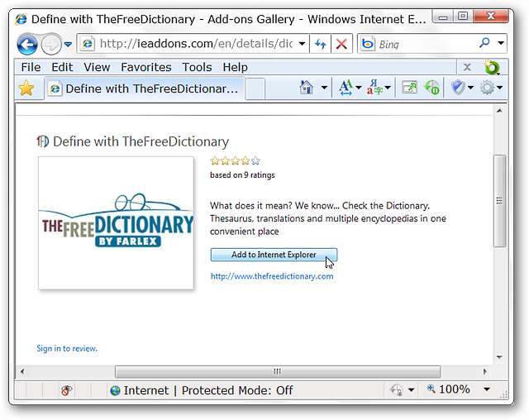Click the Protected Mode: Off status text
The width and height of the screenshot is (529, 420).
(x=237, y=391)
